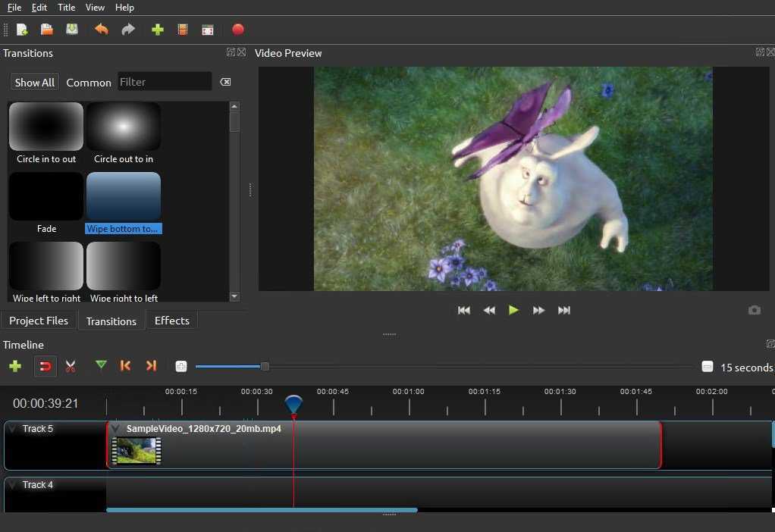Select the Wipe right to left transition

tap(124, 271)
